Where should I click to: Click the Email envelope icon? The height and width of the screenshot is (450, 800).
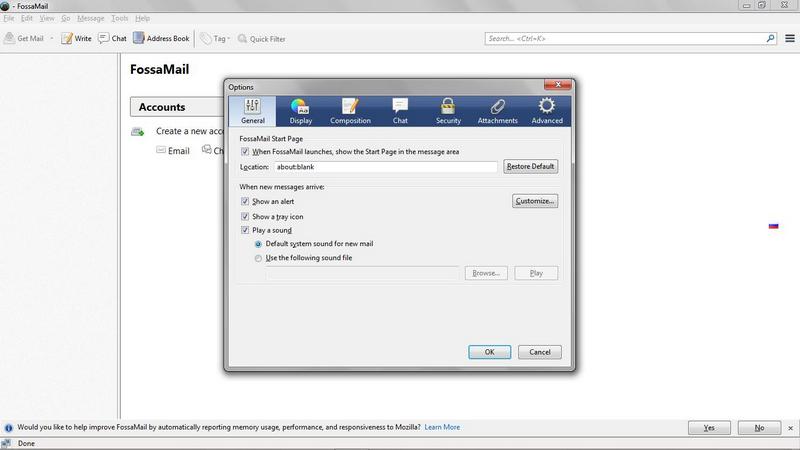(161, 150)
